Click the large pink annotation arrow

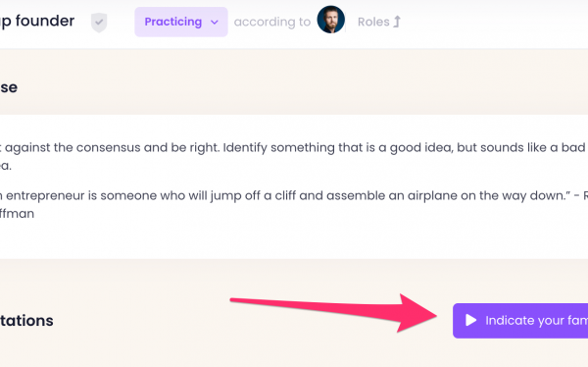pos(334,313)
